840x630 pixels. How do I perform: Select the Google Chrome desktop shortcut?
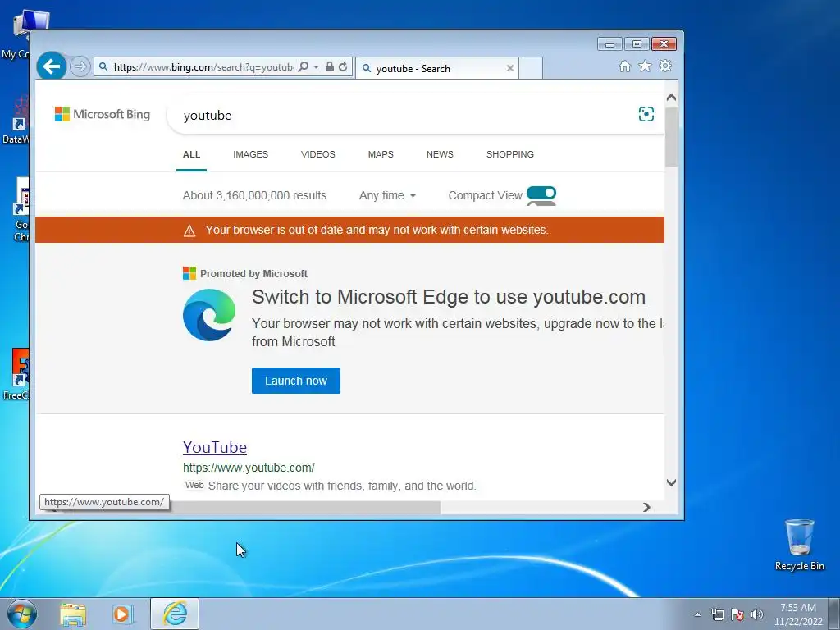click(21, 210)
